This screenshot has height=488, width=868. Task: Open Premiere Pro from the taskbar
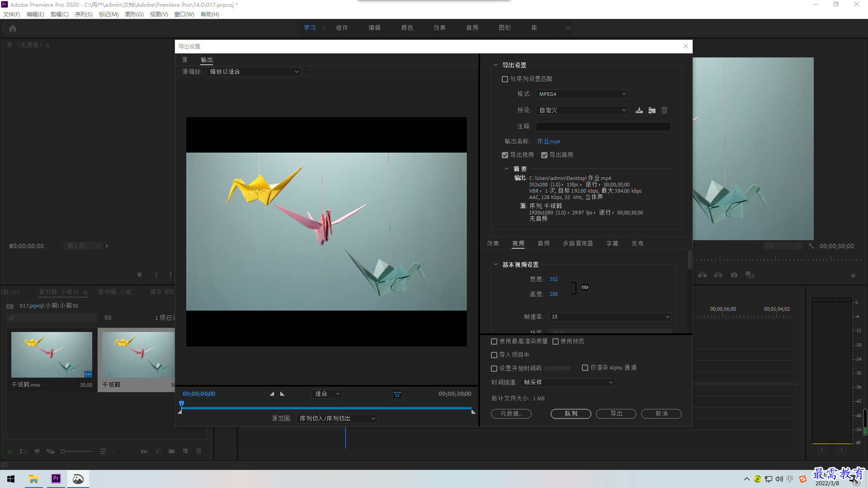(x=56, y=479)
